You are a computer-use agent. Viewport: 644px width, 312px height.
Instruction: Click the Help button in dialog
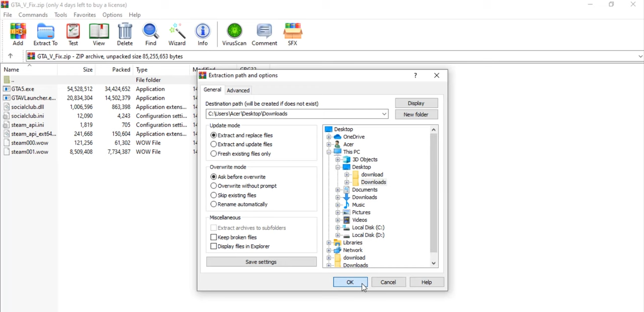[x=427, y=282]
